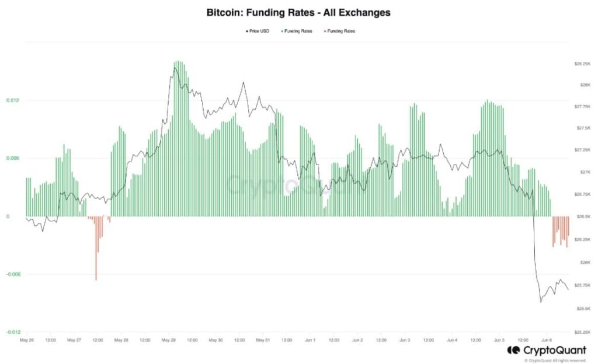Viewport: 598px width, 364px height.
Task: Select the -0.006 left axis label
Action: point(11,274)
